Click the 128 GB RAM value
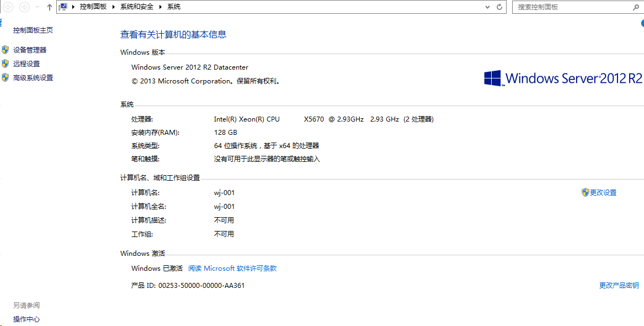 pyautogui.click(x=226, y=133)
